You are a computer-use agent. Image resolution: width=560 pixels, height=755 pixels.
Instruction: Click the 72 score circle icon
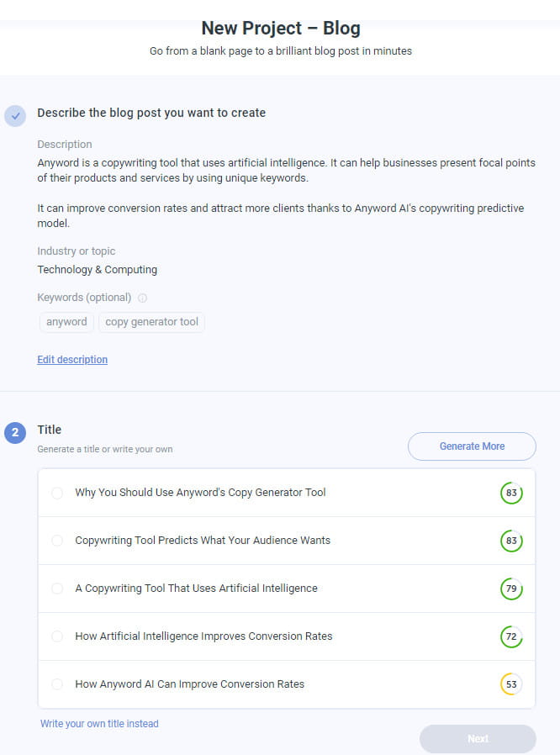point(511,636)
